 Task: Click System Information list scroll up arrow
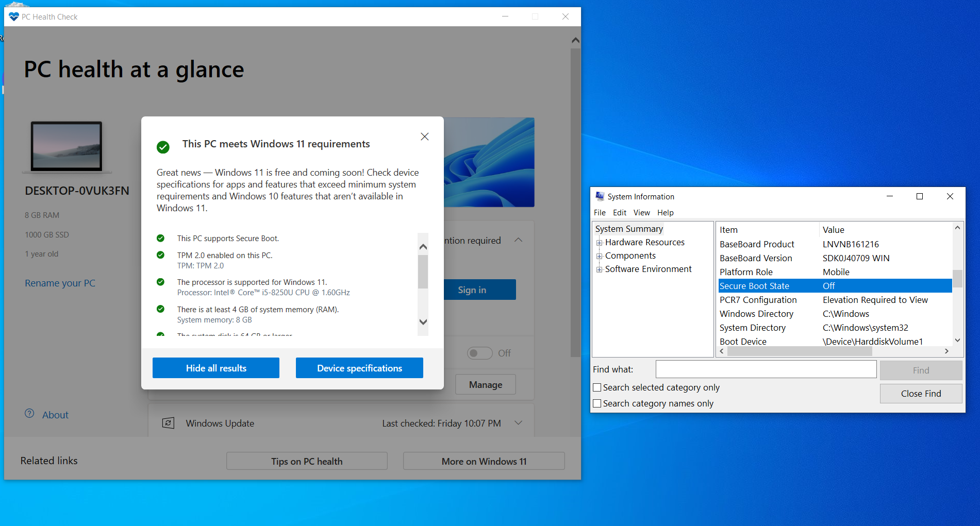pyautogui.click(x=957, y=228)
